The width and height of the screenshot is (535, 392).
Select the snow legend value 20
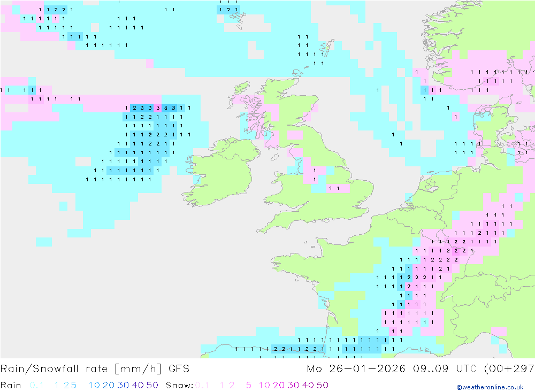click(279, 385)
